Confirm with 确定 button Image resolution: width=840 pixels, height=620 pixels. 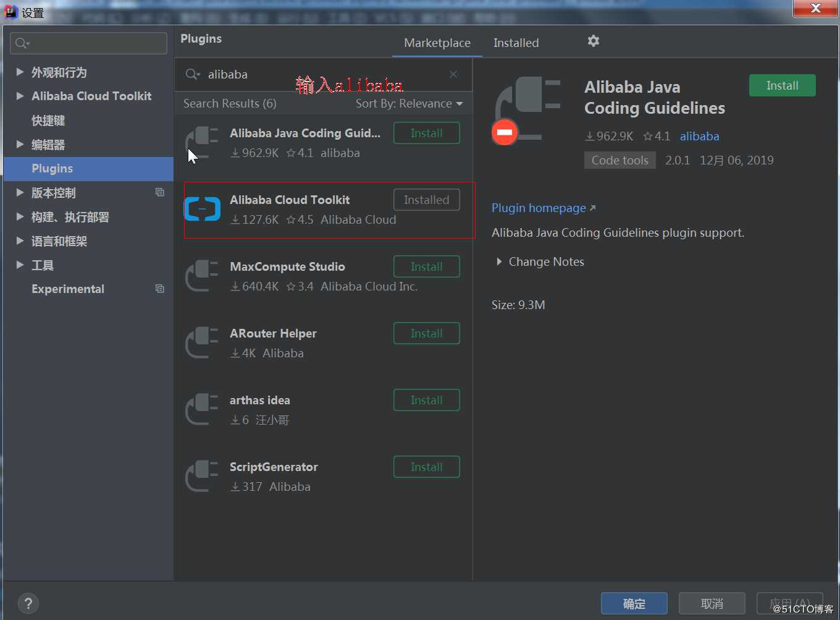634,604
